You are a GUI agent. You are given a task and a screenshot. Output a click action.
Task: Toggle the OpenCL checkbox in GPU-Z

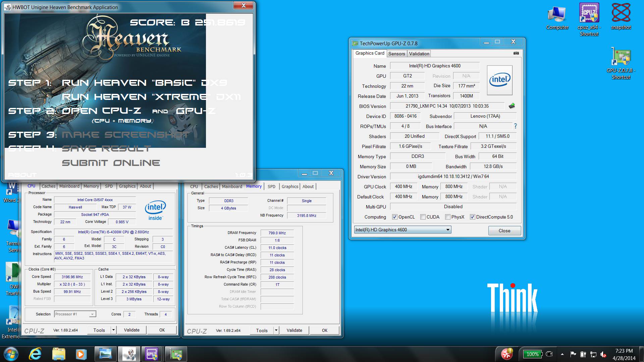point(395,217)
